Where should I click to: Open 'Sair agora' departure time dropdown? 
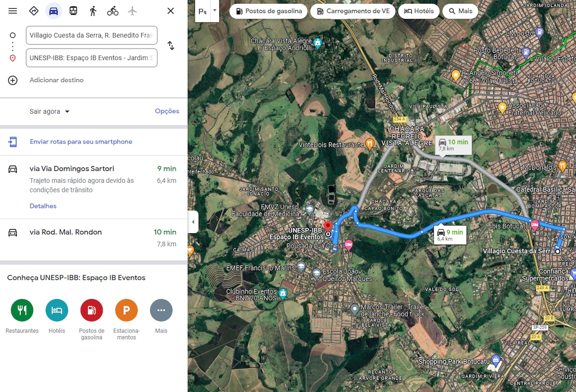[49, 111]
